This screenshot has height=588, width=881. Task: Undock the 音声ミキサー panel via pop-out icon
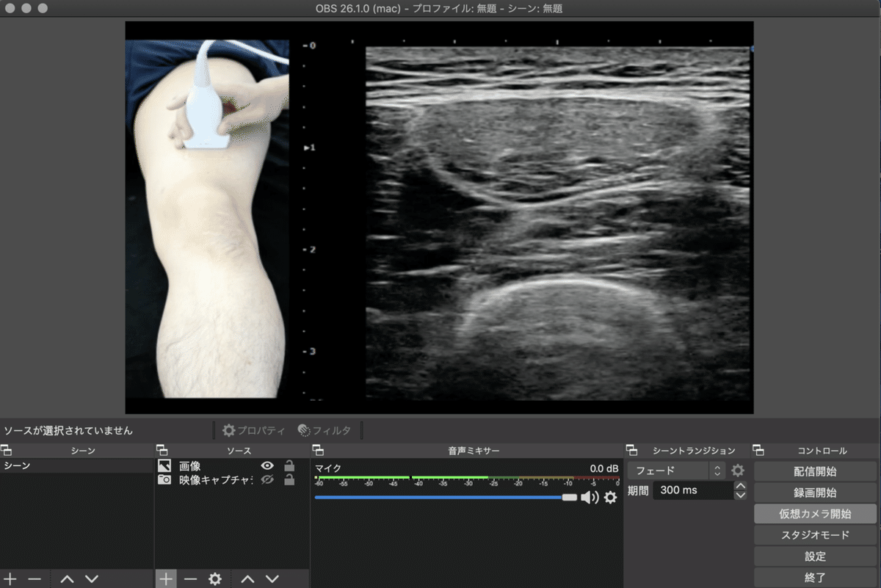(318, 450)
